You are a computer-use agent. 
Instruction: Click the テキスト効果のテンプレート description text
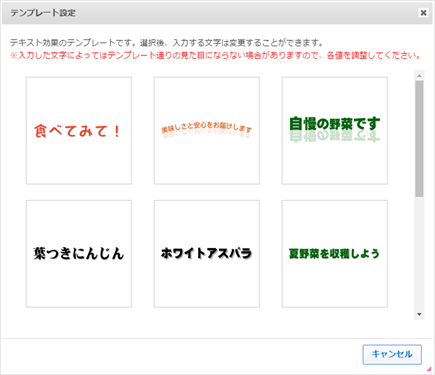tap(167, 43)
